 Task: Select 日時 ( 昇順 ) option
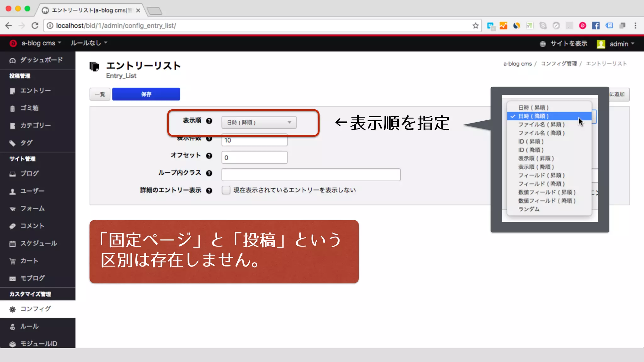(549, 107)
